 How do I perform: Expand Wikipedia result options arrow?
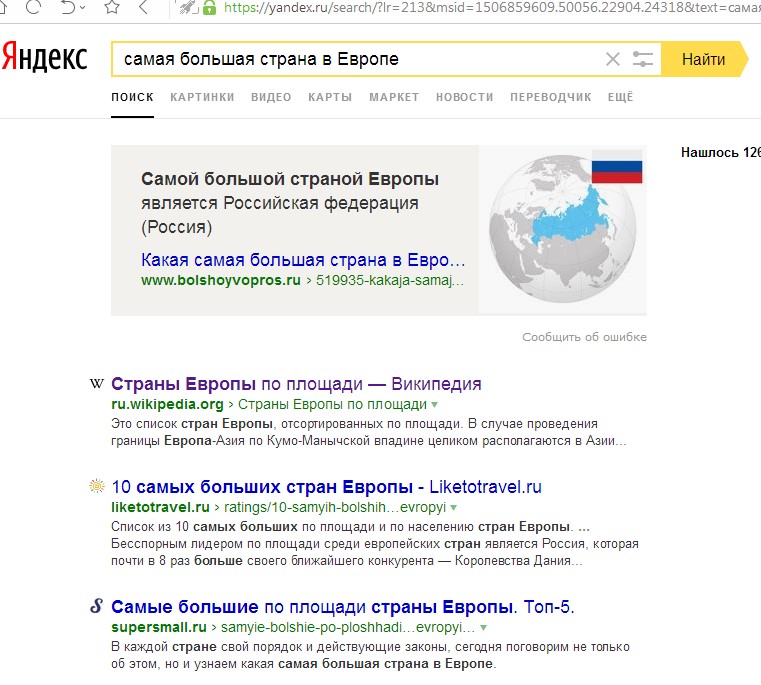coord(434,404)
